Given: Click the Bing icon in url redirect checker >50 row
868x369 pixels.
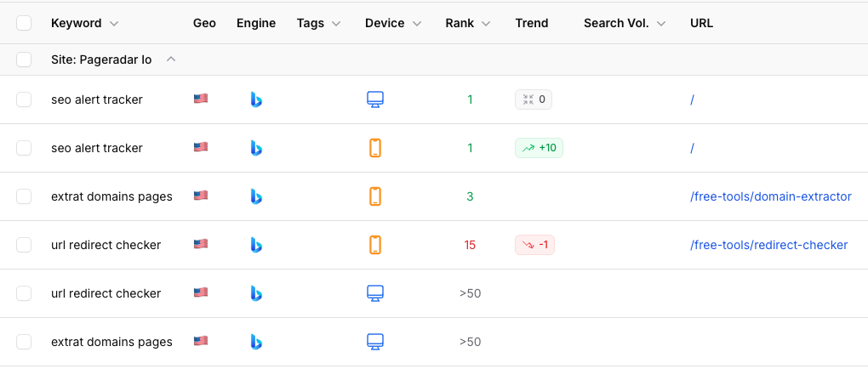Looking at the screenshot, I should [256, 293].
